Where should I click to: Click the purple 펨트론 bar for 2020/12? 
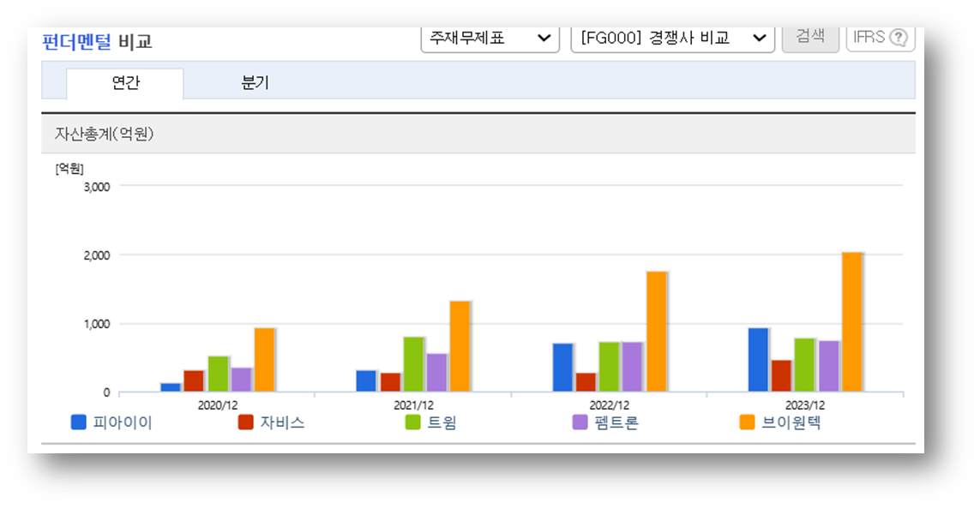coord(241,380)
